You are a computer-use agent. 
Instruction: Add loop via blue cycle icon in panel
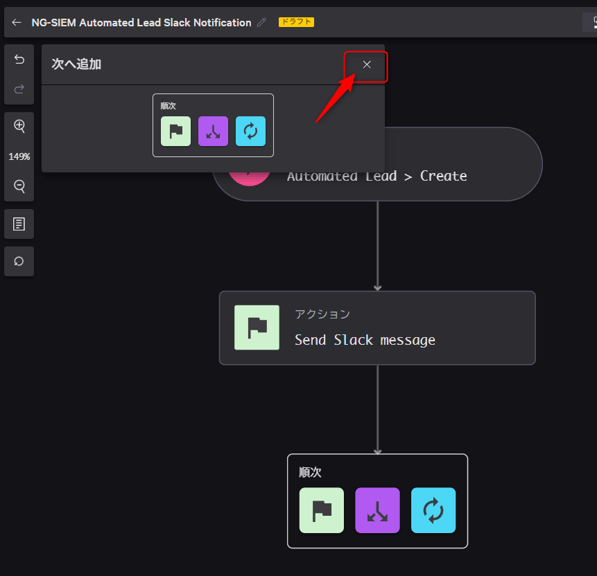251,131
